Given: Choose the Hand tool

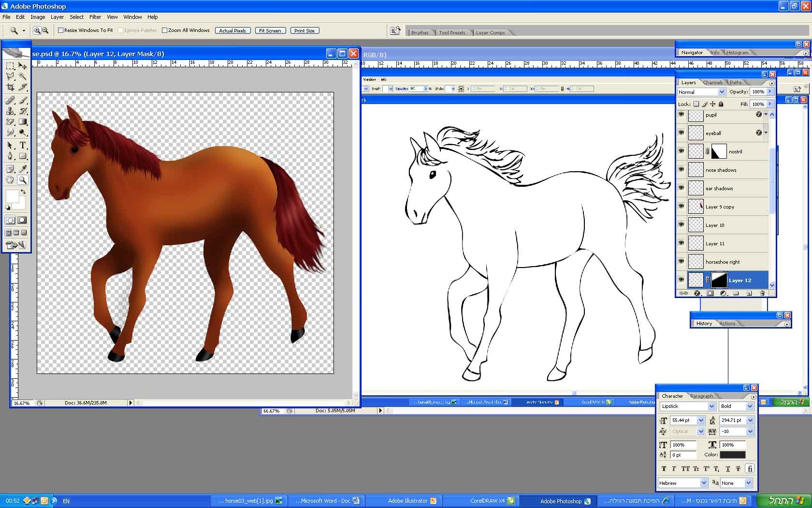Looking at the screenshot, I should tap(10, 180).
